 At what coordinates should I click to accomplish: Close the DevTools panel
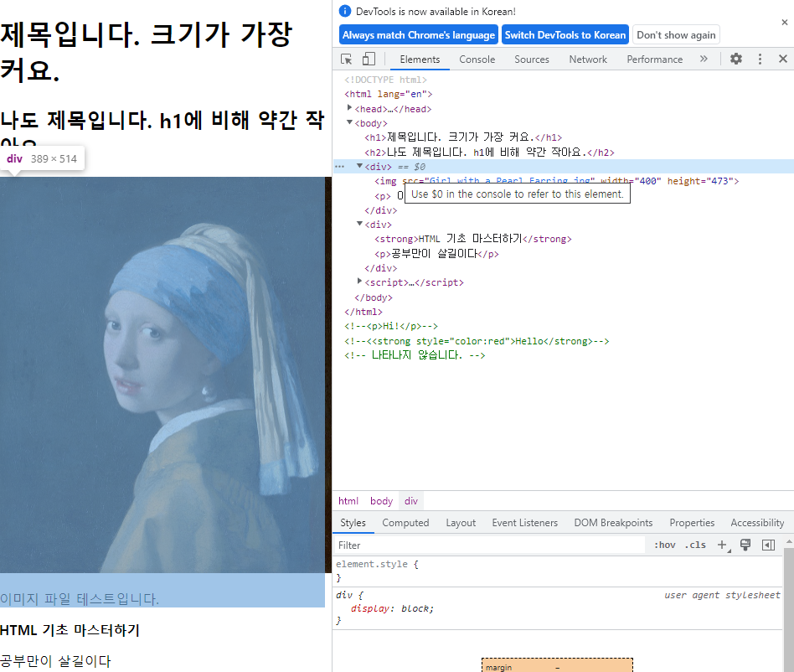783,59
